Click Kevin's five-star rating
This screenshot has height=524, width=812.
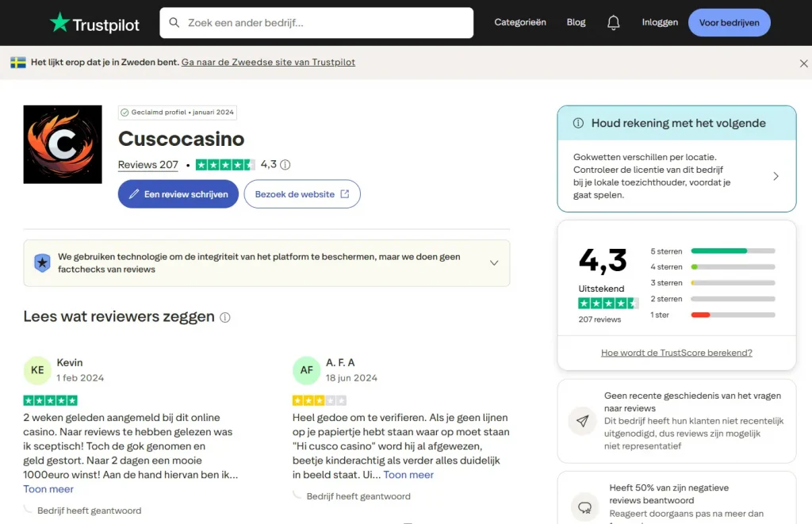pyautogui.click(x=50, y=400)
